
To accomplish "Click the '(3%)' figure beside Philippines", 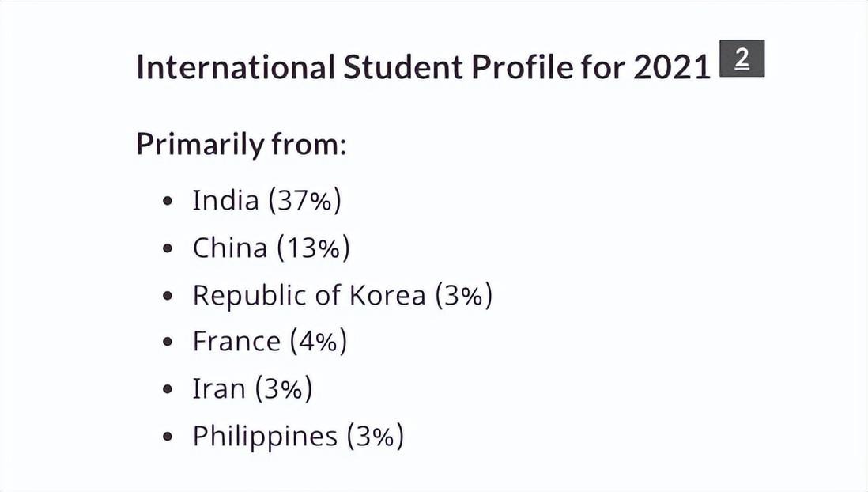I will 376,436.
